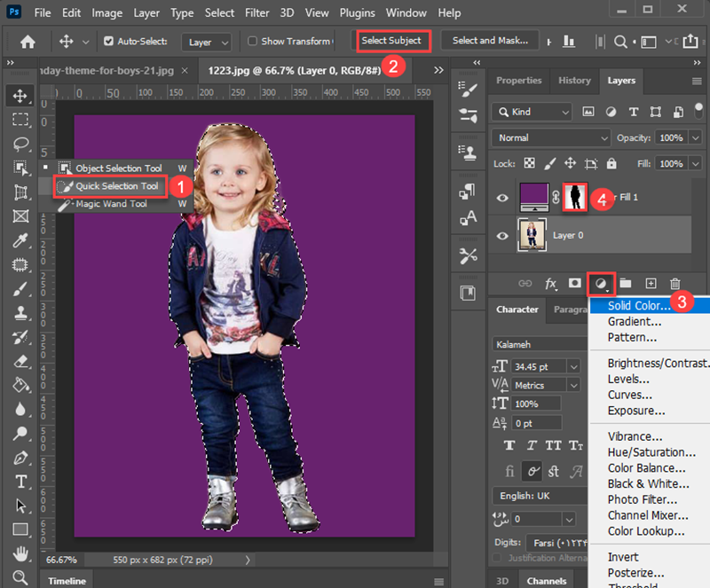The height and width of the screenshot is (588, 710).
Task: Select the Hand tool
Action: (x=20, y=553)
